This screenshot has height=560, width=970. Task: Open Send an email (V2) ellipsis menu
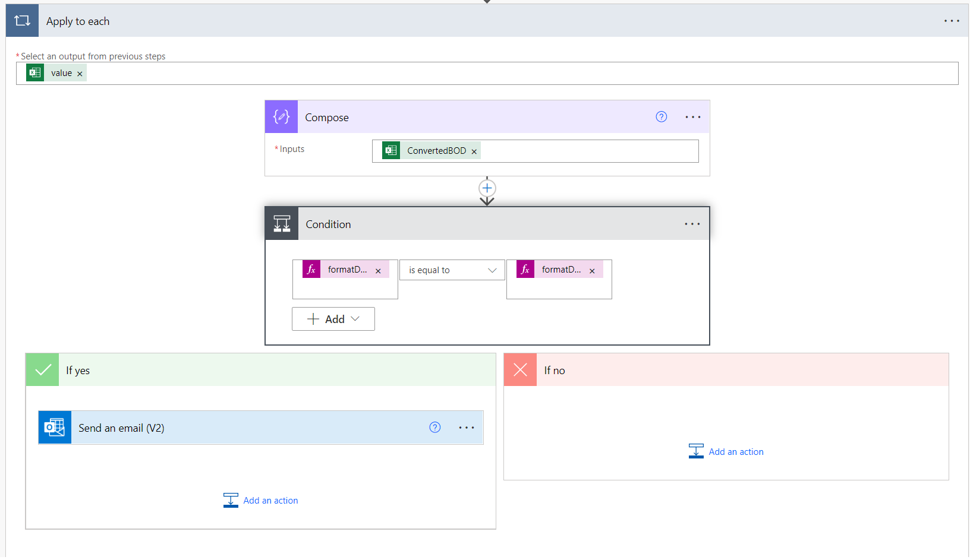467,428
